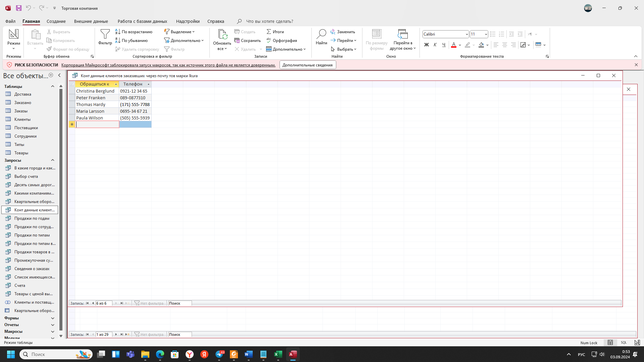The height and width of the screenshot is (362, 644).
Task: Click Обновить все records button
Action: [222, 40]
